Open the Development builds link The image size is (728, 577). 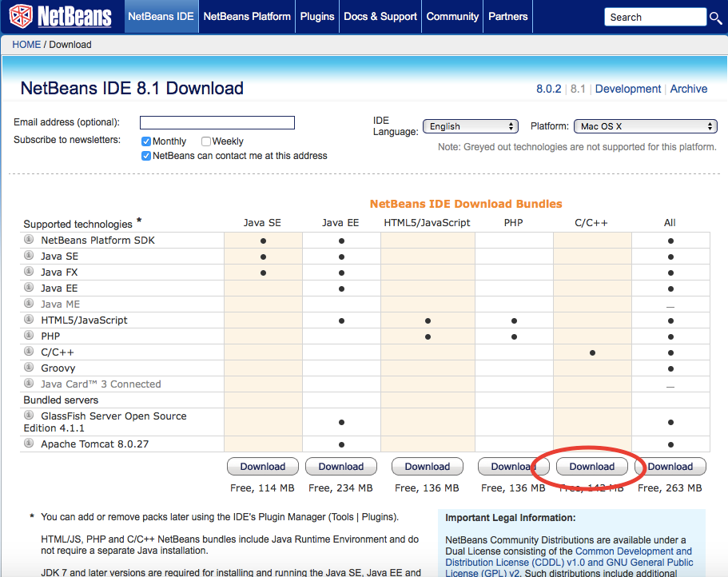pos(628,89)
